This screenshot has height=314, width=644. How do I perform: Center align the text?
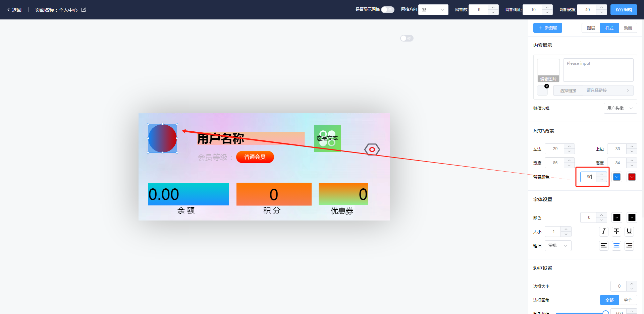(x=616, y=246)
